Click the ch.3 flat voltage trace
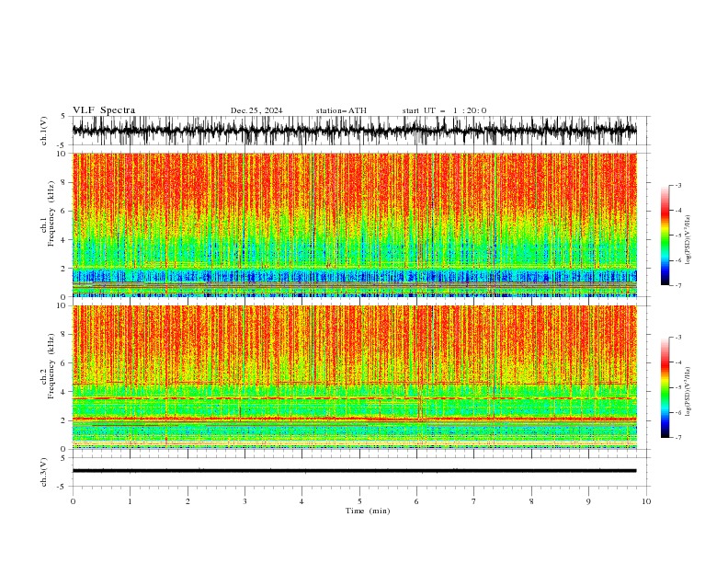This screenshot has height=563, width=728. (x=354, y=471)
